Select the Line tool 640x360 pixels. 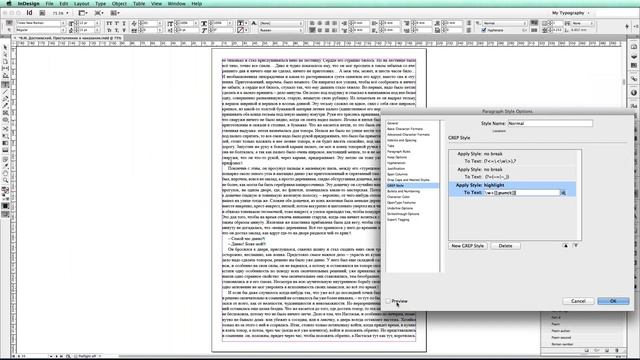click(5, 92)
